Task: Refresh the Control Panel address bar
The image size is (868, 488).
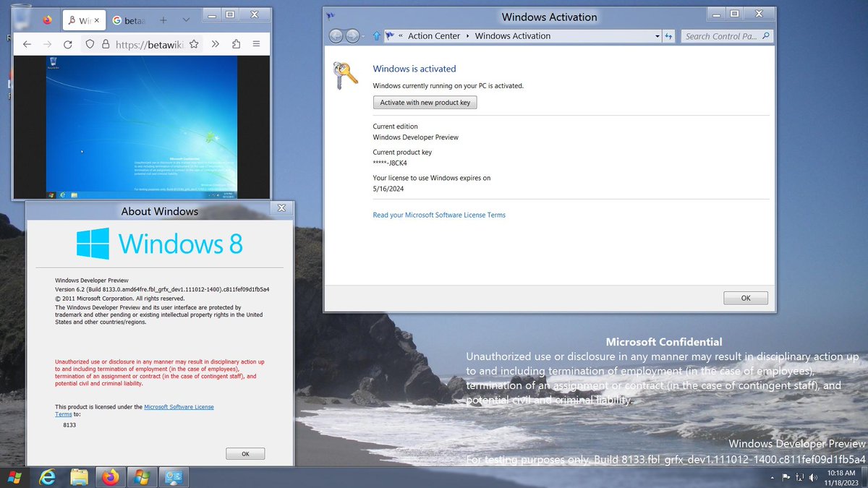Action: 668,35
